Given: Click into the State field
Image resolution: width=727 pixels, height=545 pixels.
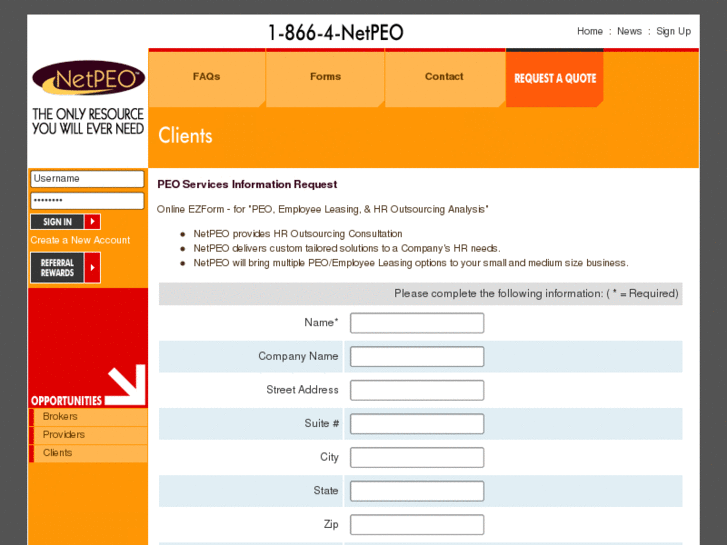Looking at the screenshot, I should (417, 491).
